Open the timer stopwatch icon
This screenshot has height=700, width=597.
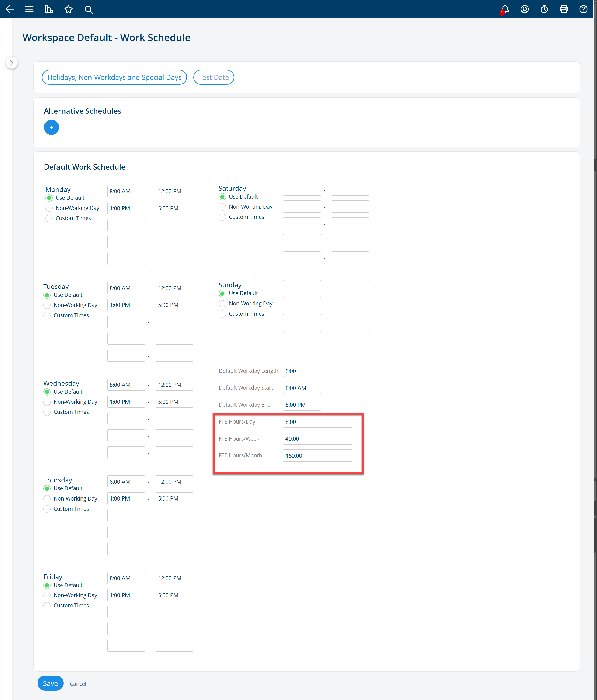pos(544,9)
